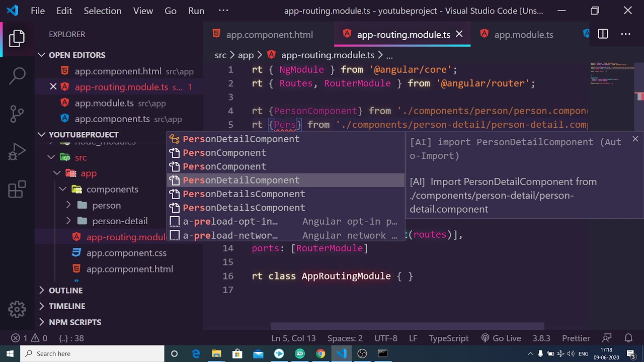Collapse the components folder
644x362 pixels.
(x=63, y=189)
